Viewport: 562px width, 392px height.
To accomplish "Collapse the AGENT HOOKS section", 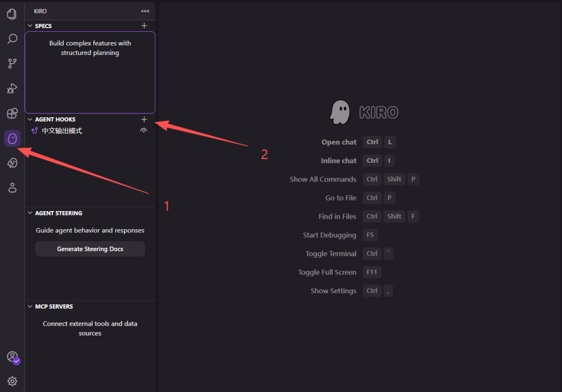I will pyautogui.click(x=30, y=119).
